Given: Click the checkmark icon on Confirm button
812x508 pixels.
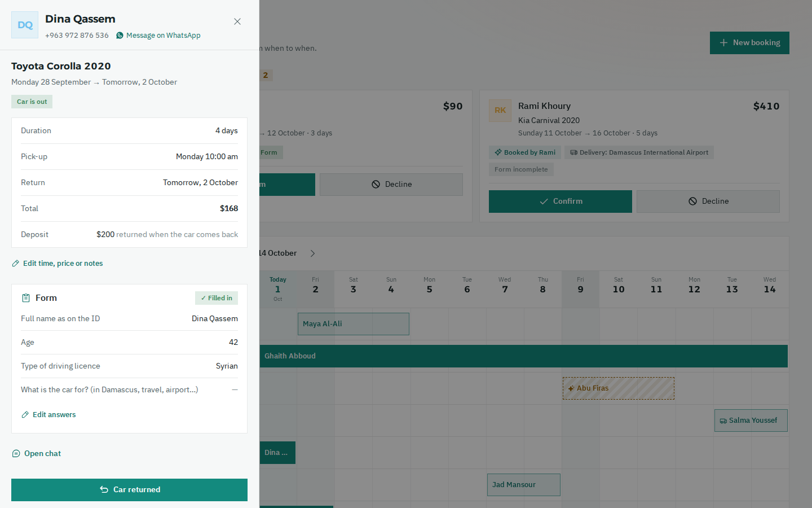Looking at the screenshot, I should point(544,202).
